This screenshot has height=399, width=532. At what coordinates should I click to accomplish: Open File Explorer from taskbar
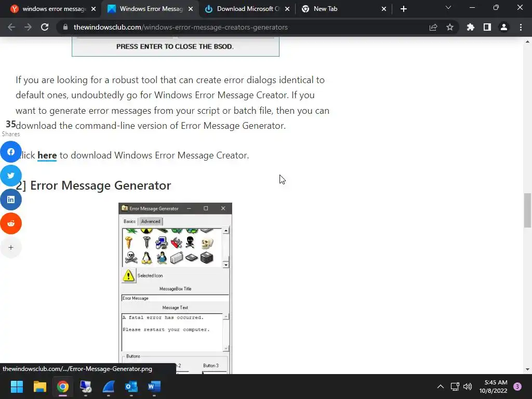(x=39, y=387)
